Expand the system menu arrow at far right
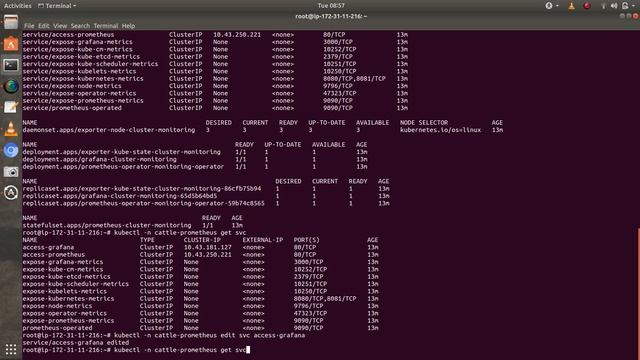The width and height of the screenshot is (640, 360). point(634,6)
